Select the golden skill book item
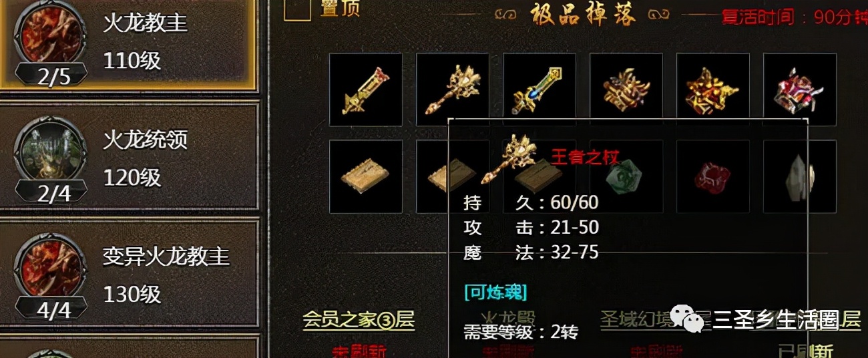This screenshot has width=868, height=358. pyautogui.click(x=366, y=176)
